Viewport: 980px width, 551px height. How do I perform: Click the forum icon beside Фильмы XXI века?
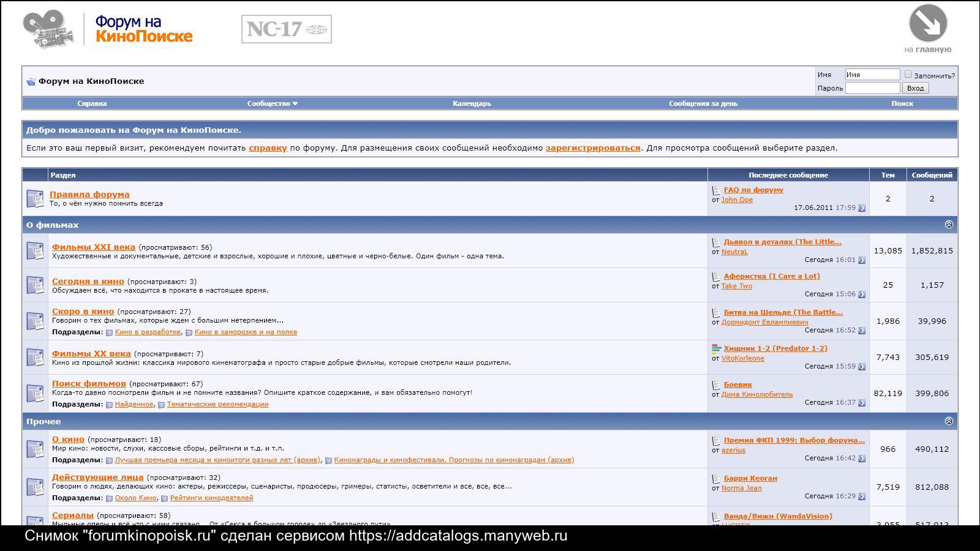pyautogui.click(x=35, y=250)
